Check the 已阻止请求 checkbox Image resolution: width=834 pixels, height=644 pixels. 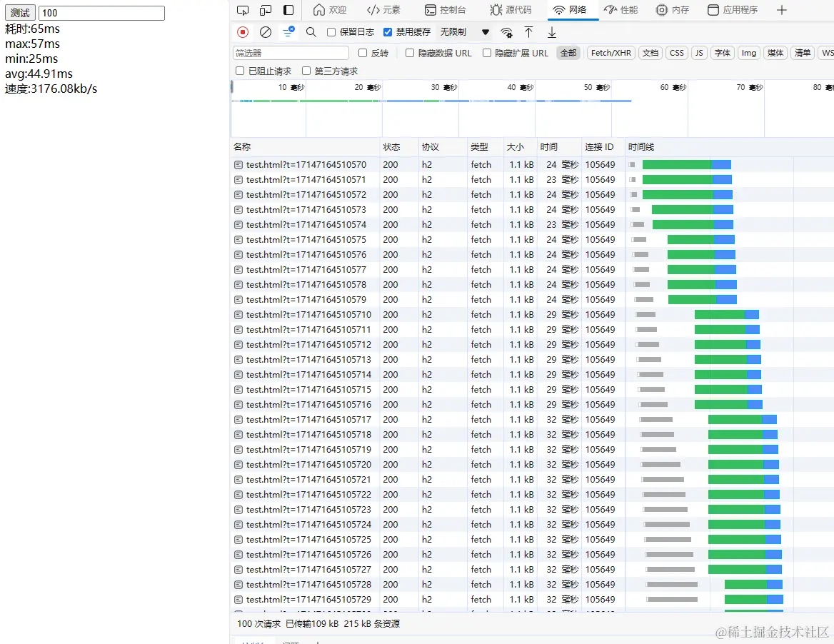coord(240,71)
